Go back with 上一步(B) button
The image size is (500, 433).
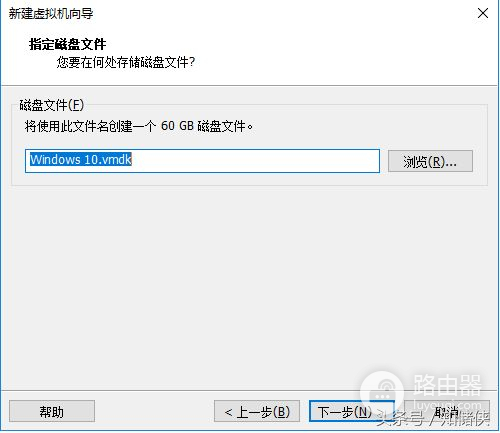click(257, 411)
